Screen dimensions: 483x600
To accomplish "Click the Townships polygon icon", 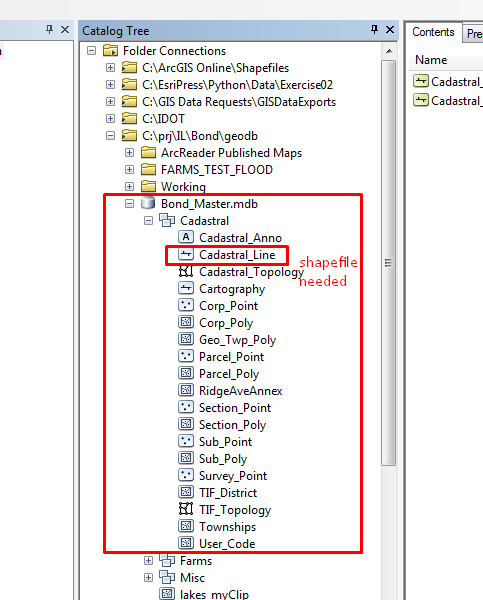I will point(186,526).
